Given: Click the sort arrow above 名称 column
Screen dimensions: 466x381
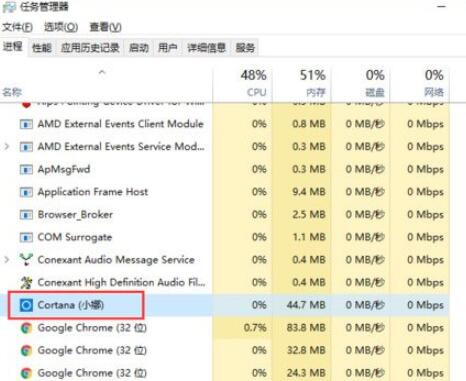Looking at the screenshot, I should coord(102,72).
